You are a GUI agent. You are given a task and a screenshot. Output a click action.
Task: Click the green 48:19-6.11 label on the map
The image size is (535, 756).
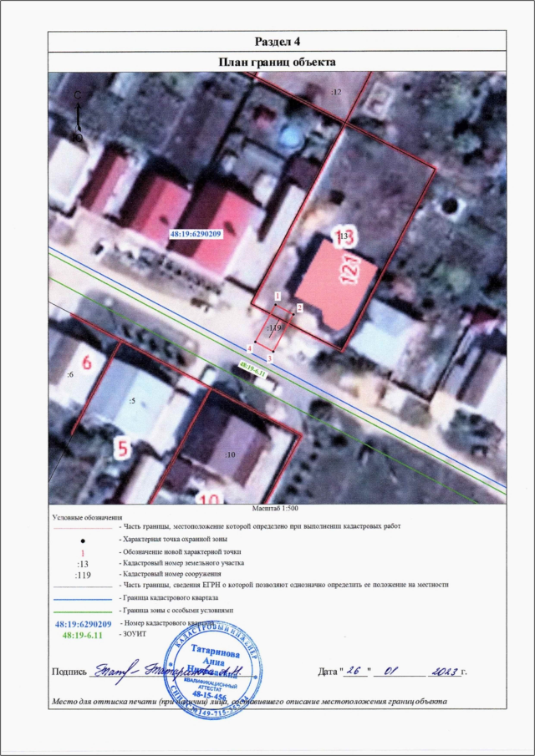coord(252,367)
